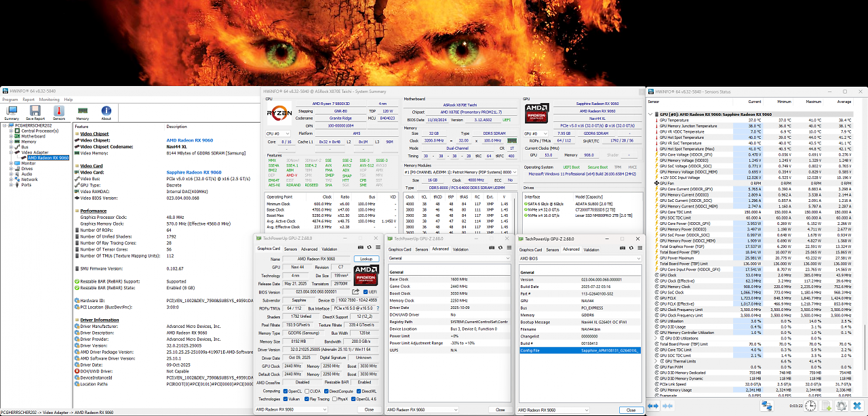The image size is (868, 416).
Task: Switch to Sensors tab in the Graphics Card GPU-Z window
Action: tap(290, 249)
